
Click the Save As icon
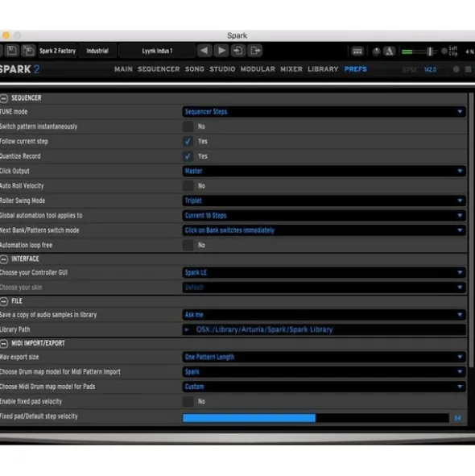click(28, 51)
